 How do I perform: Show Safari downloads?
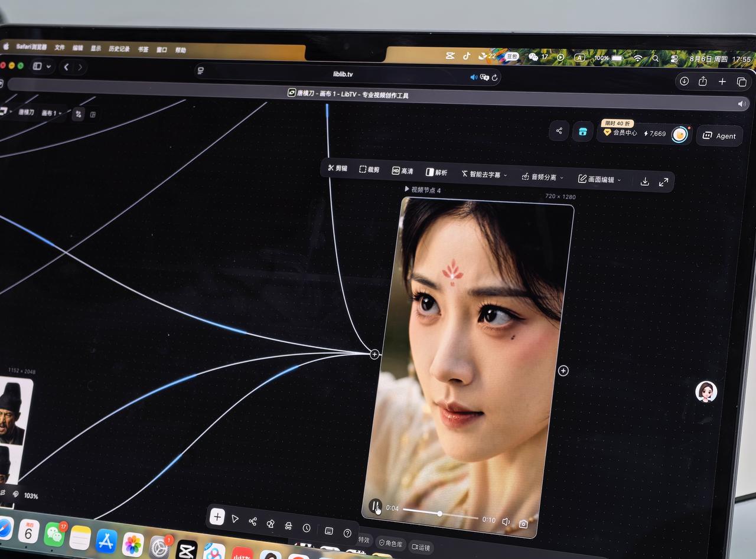(684, 81)
